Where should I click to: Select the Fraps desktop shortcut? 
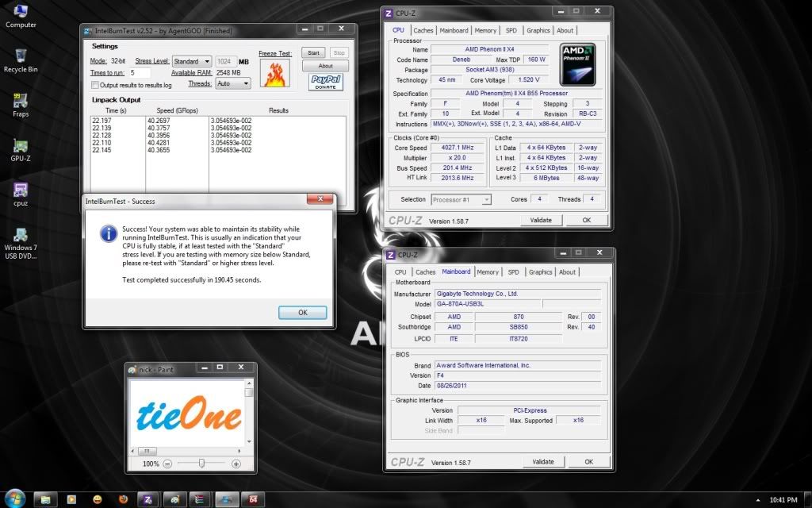21,106
